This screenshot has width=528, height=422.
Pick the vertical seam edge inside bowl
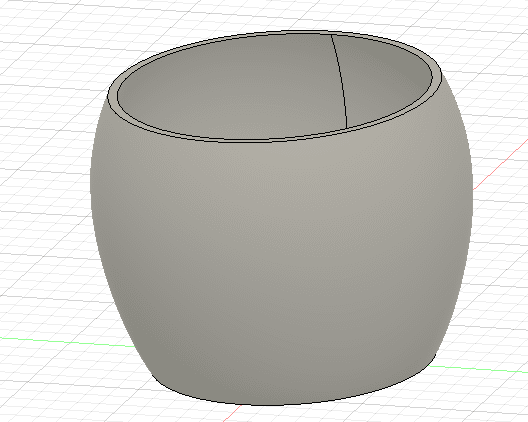(x=341, y=81)
